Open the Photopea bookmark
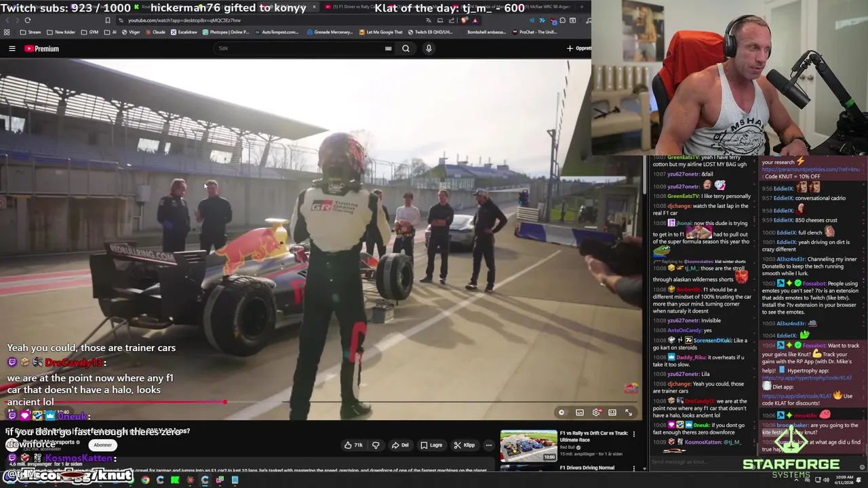 pyautogui.click(x=226, y=32)
